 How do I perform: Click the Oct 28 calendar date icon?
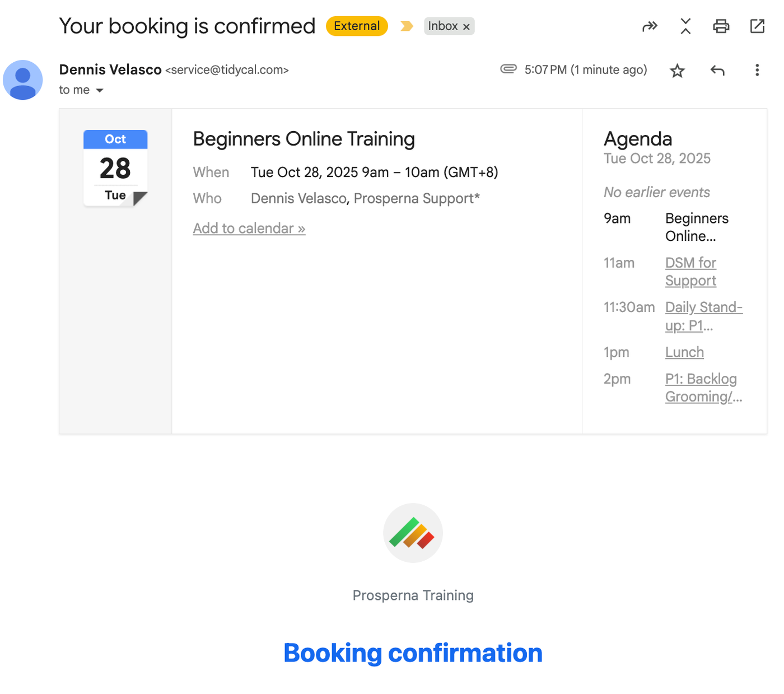tap(115, 168)
